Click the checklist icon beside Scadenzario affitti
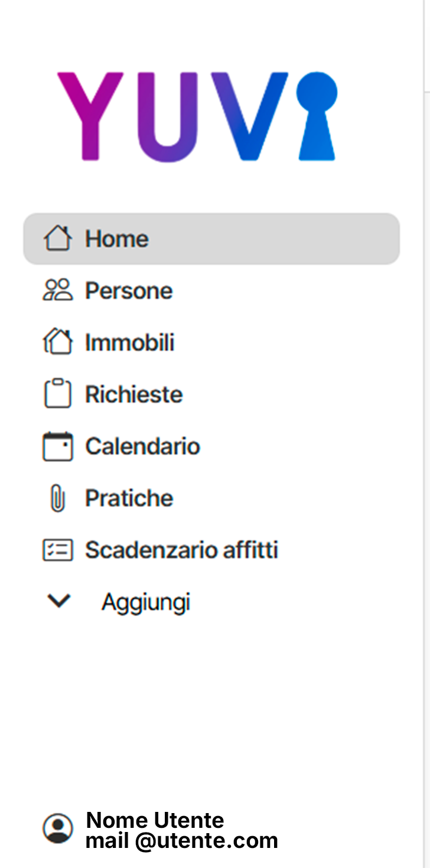 pos(58,550)
